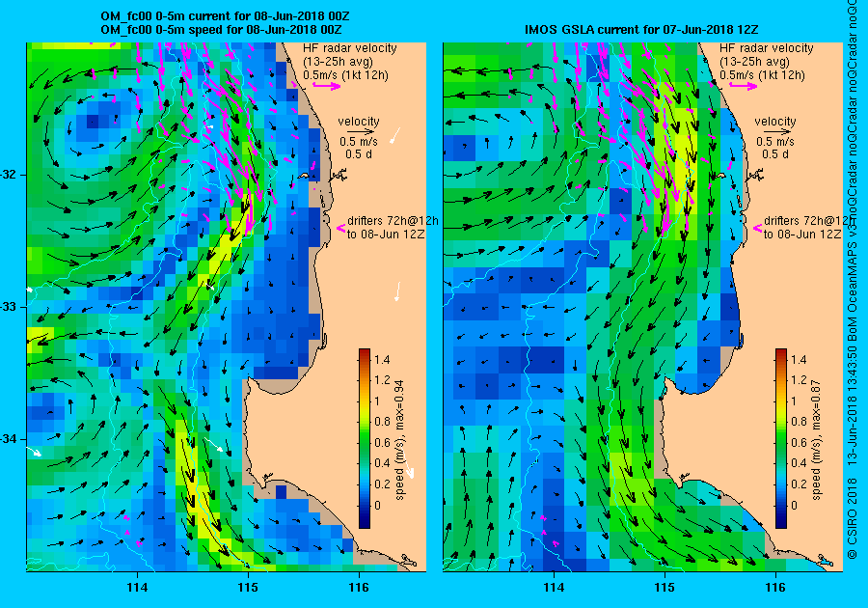The height and width of the screenshot is (608, 868).
Task: Click the -34 latitude label
Action: 9,439
